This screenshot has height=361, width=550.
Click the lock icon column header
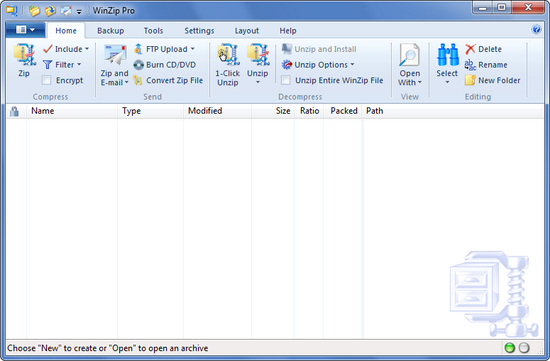pos(14,111)
